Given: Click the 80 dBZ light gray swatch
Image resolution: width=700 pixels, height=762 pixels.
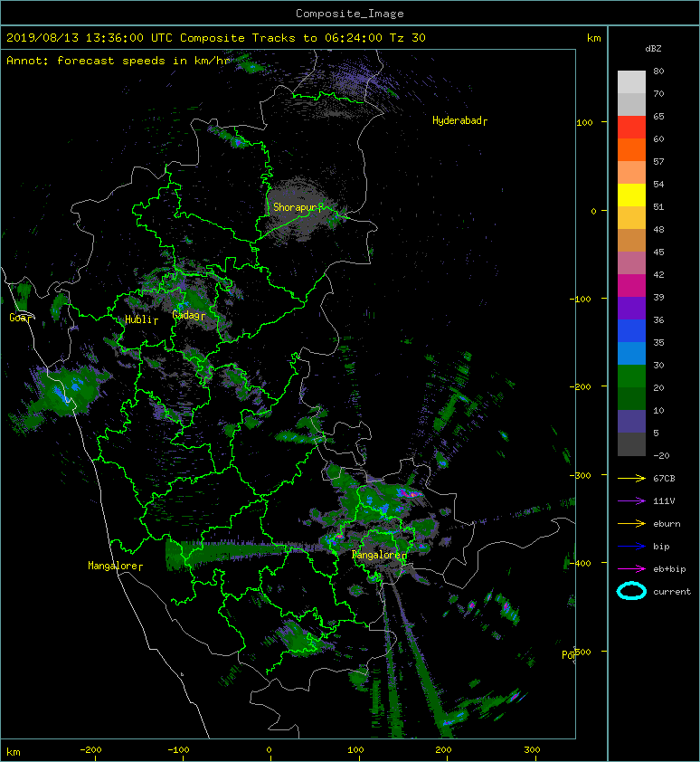Looking at the screenshot, I should (631, 81).
